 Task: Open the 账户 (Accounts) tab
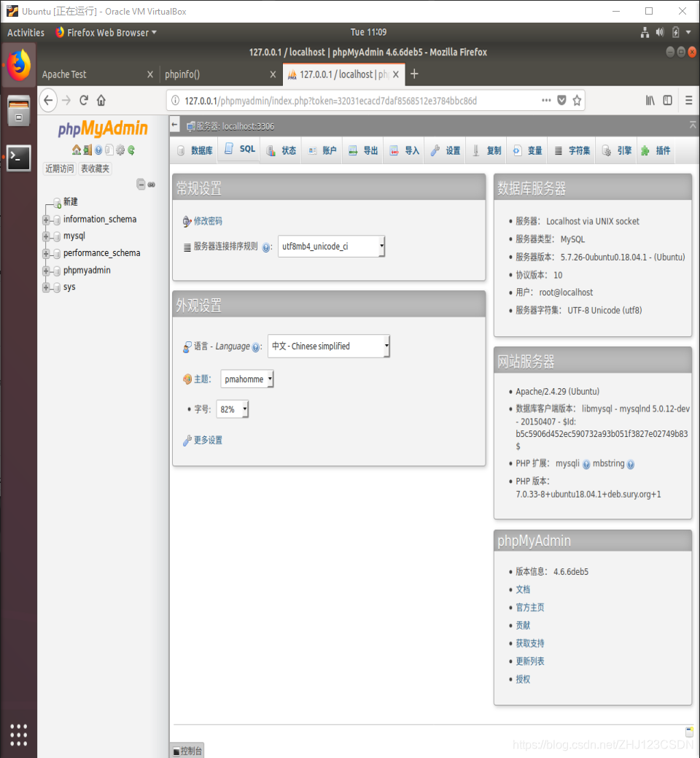(x=322, y=150)
